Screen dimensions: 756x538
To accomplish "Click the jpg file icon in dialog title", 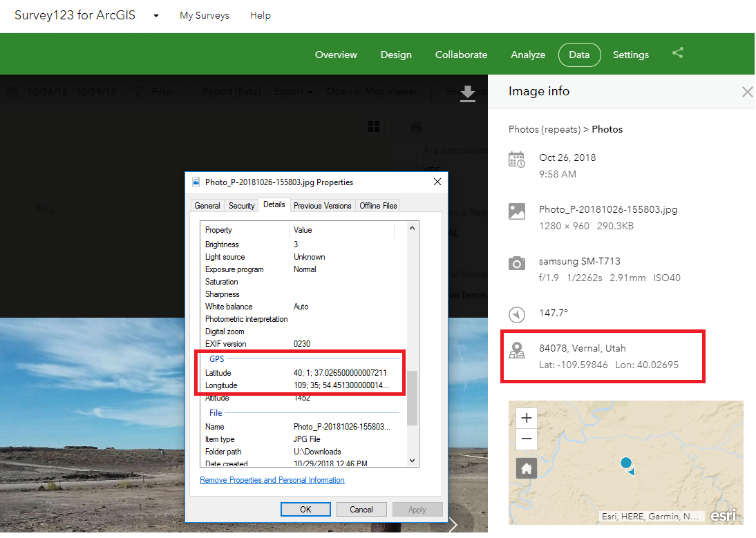I will [x=196, y=182].
